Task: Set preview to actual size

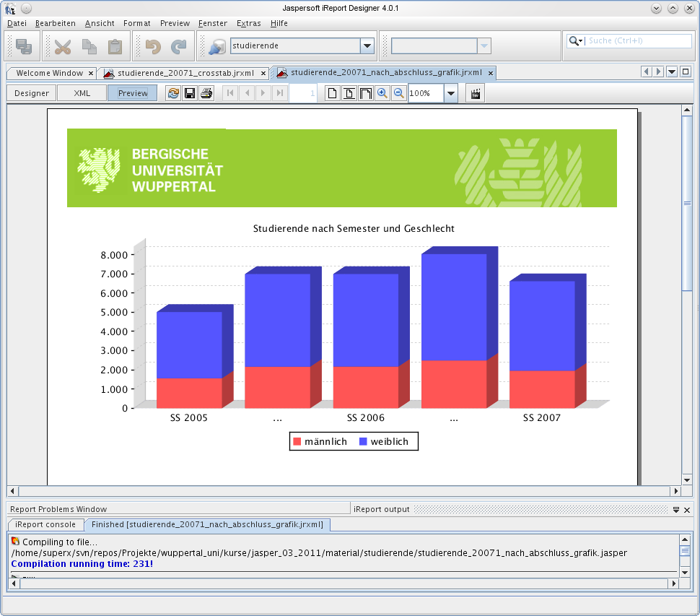Action: 332,93
